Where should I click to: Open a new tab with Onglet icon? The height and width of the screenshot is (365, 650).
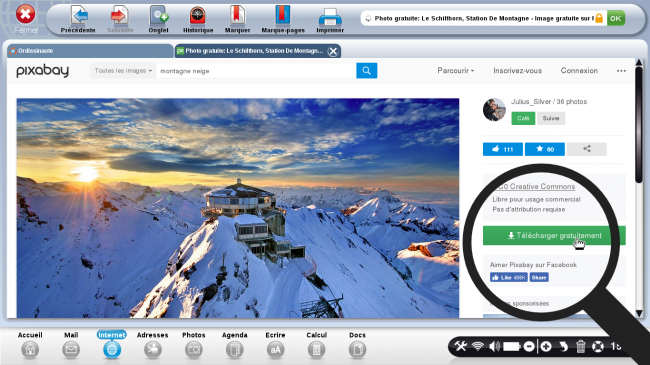[159, 16]
